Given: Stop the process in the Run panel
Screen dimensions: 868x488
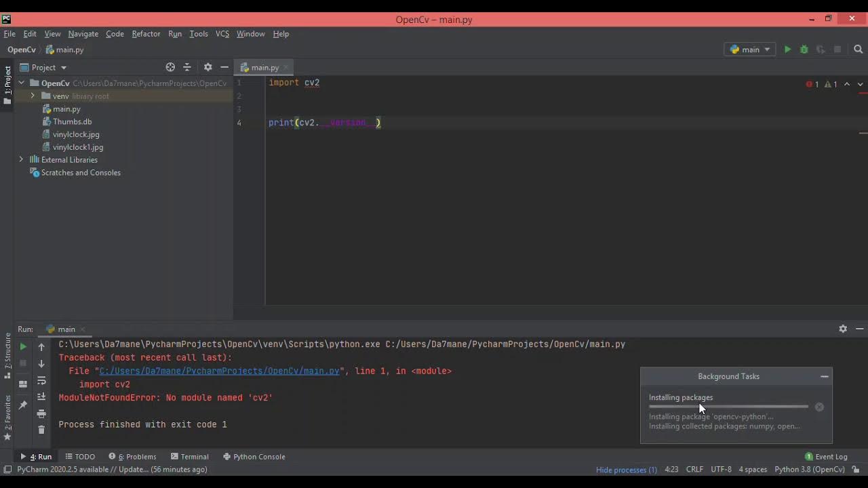Looking at the screenshot, I should tap(23, 363).
